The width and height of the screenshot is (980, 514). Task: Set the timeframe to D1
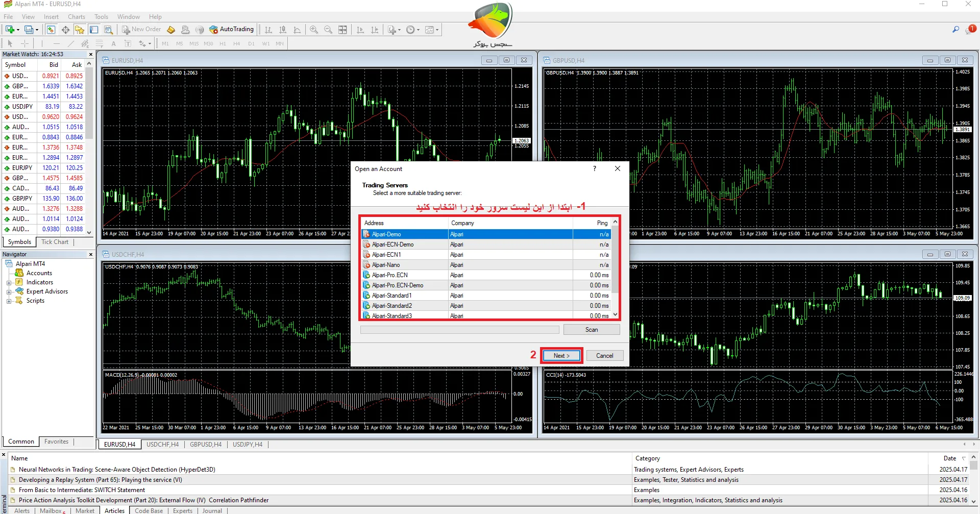[251, 44]
